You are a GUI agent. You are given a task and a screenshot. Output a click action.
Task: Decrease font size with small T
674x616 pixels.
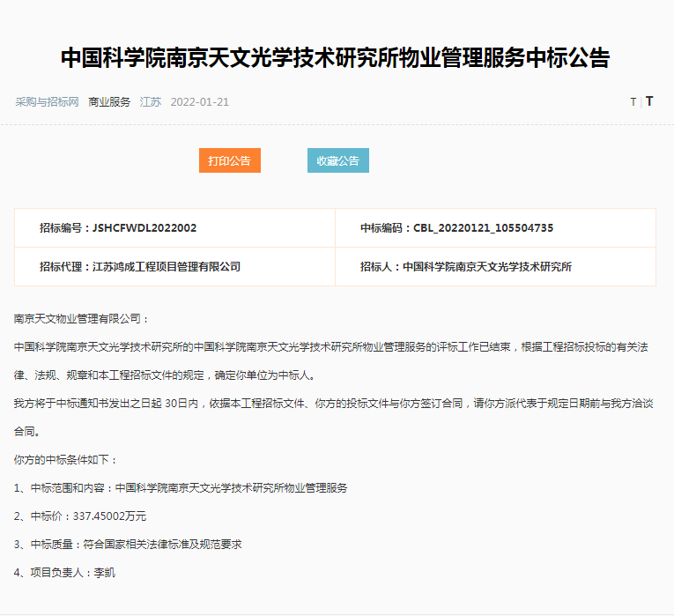coord(633,102)
